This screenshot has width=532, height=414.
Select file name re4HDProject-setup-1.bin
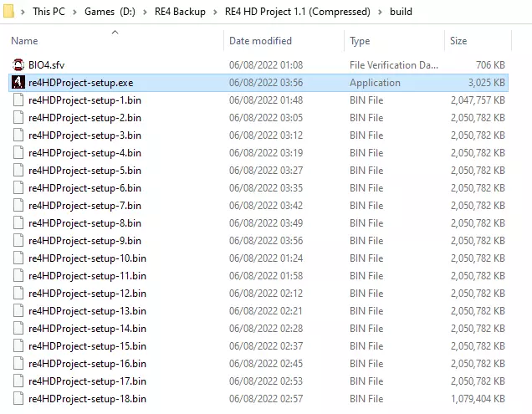click(x=84, y=100)
